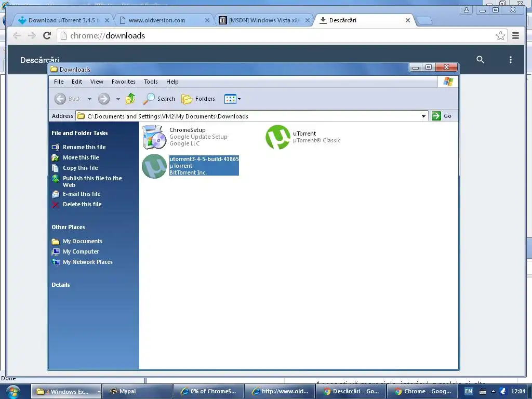Open the Tools menu
Viewport: 532px width, 399px height.
151,82
